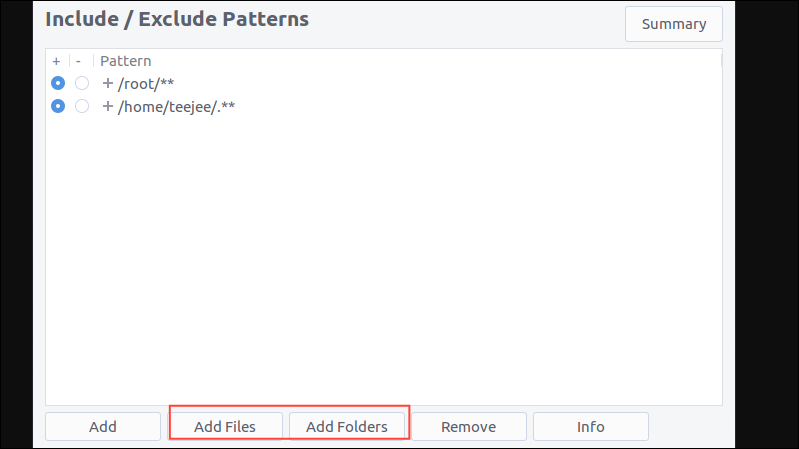The height and width of the screenshot is (449, 799).
Task: Select the /root/** pattern row
Action: tap(153, 83)
